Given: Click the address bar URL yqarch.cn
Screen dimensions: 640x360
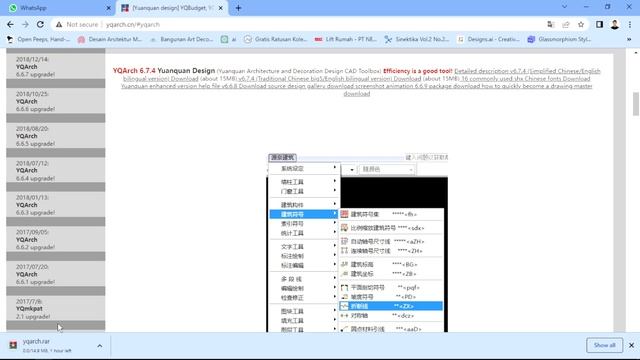Looking at the screenshot, I should click(133, 24).
